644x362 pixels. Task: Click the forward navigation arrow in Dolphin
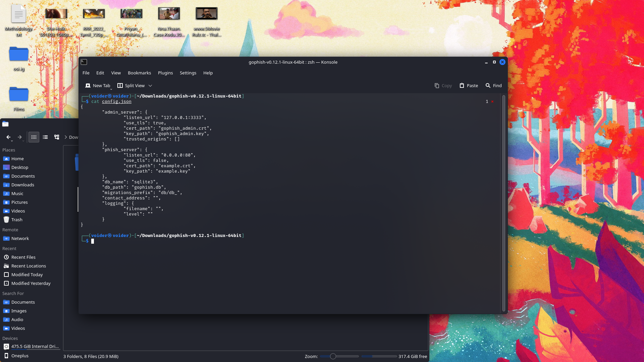[x=19, y=137]
